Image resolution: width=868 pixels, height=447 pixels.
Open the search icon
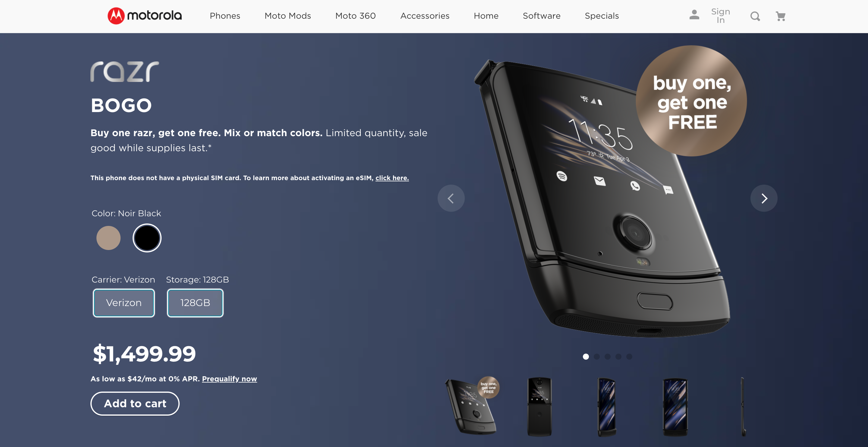754,16
